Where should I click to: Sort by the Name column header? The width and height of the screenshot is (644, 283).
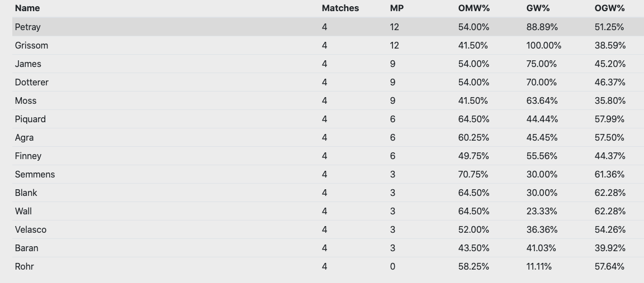tap(27, 8)
